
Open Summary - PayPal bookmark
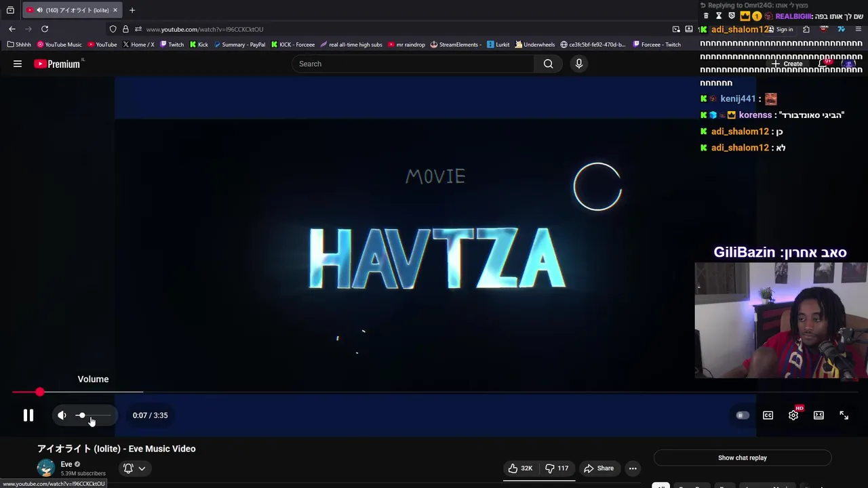tap(239, 45)
